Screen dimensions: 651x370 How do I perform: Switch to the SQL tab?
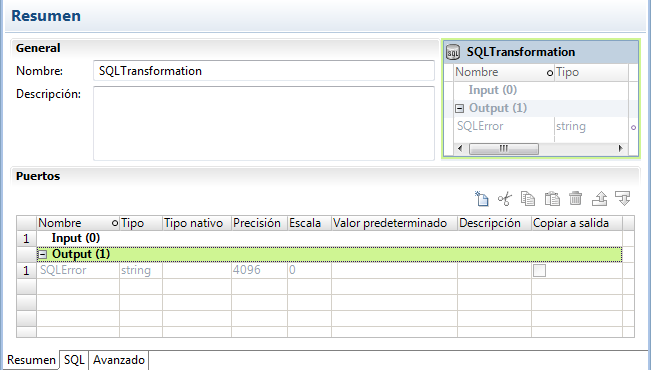tap(74, 360)
